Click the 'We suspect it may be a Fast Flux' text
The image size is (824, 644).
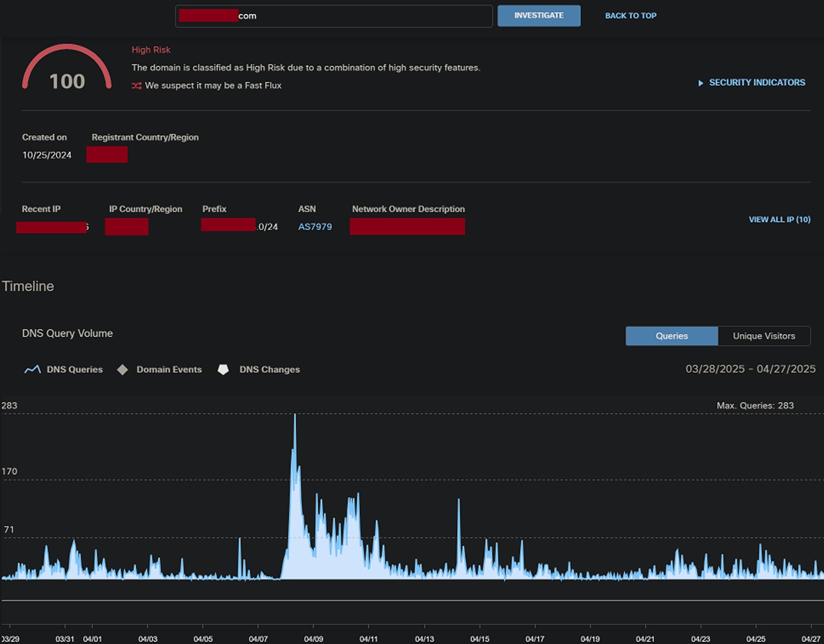point(213,86)
